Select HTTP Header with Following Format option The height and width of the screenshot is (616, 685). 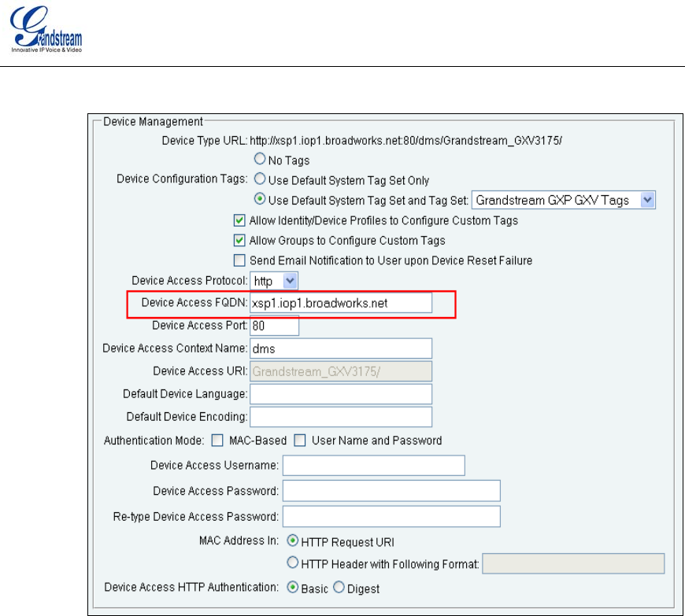[292, 563]
